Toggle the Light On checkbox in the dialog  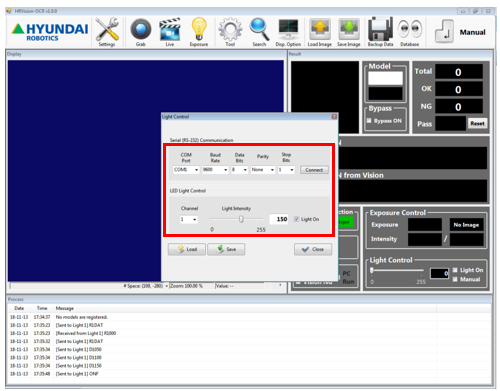point(296,219)
